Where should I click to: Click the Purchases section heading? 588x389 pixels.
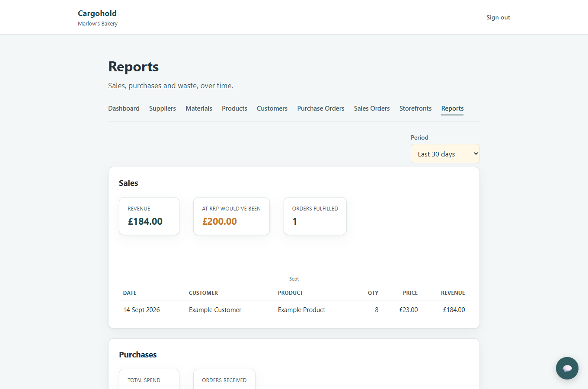[137, 355]
